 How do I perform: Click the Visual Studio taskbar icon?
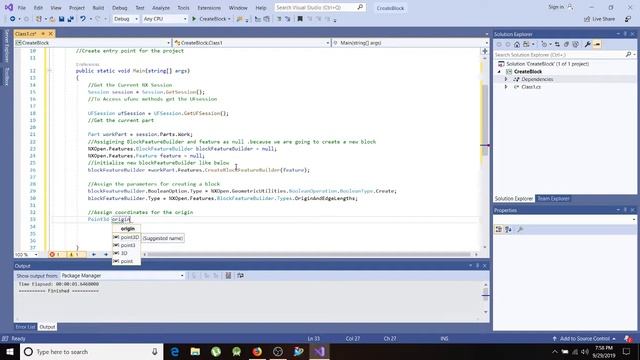click(320, 351)
